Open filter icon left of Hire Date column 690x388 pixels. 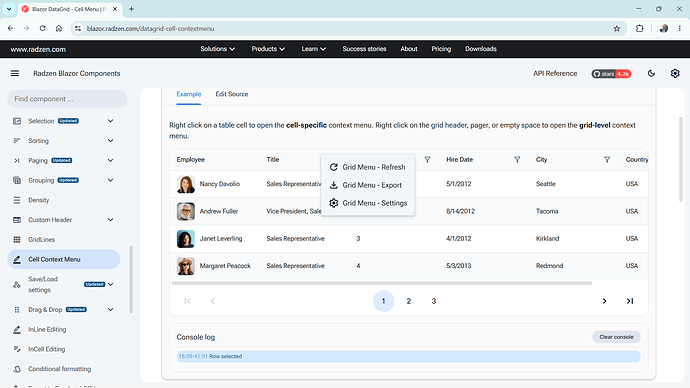tap(427, 160)
